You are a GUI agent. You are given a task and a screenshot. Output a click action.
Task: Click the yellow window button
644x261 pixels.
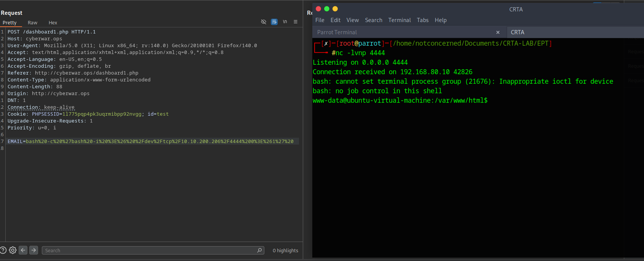click(335, 9)
